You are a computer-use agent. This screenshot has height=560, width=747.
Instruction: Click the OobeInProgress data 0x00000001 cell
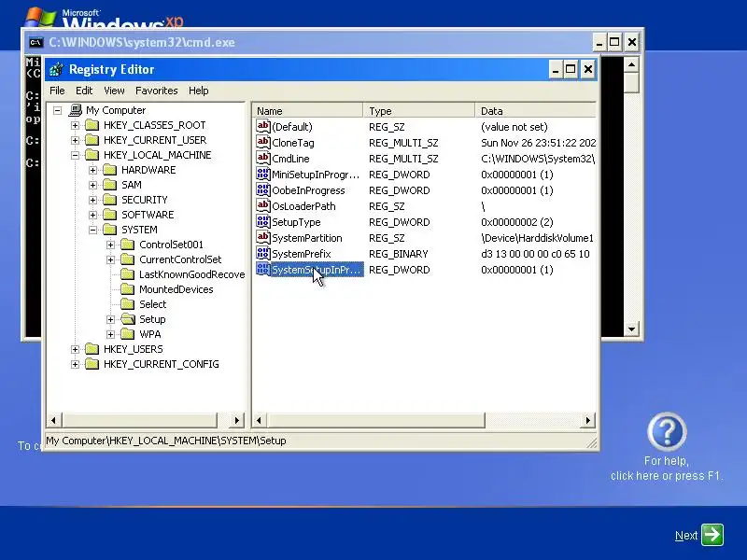(x=517, y=190)
